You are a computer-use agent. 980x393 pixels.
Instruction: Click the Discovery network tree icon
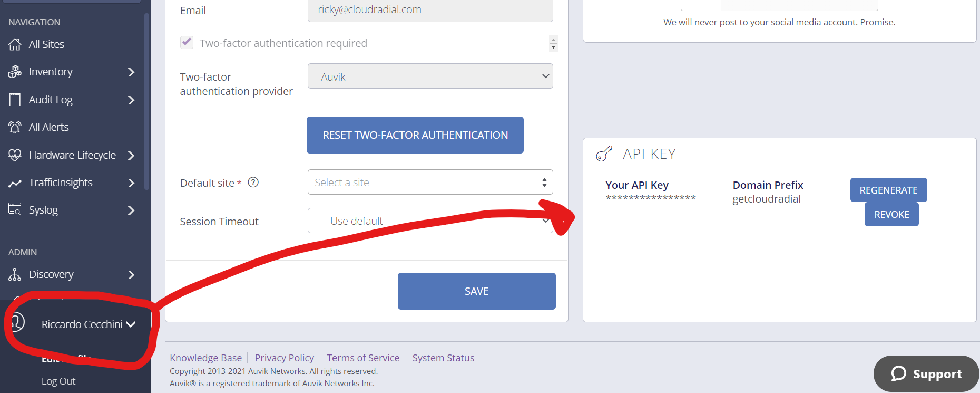[x=15, y=274]
